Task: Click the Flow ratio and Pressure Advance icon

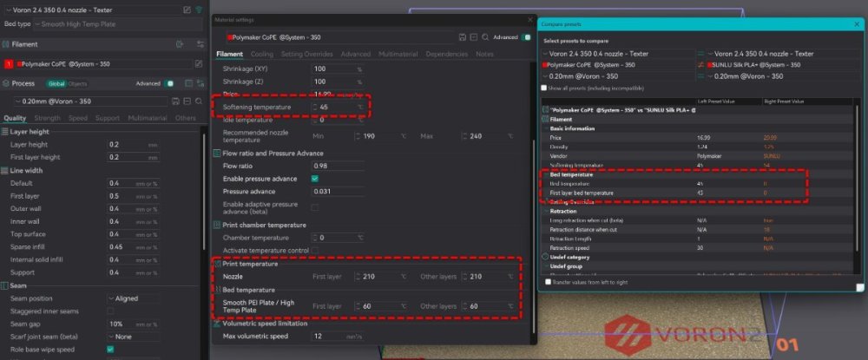Action: [x=218, y=154]
